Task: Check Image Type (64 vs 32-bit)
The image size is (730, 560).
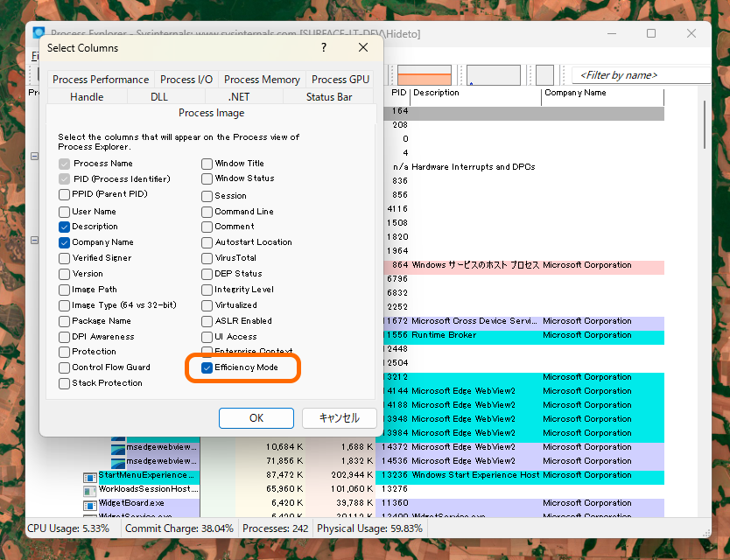Action: [x=64, y=306]
